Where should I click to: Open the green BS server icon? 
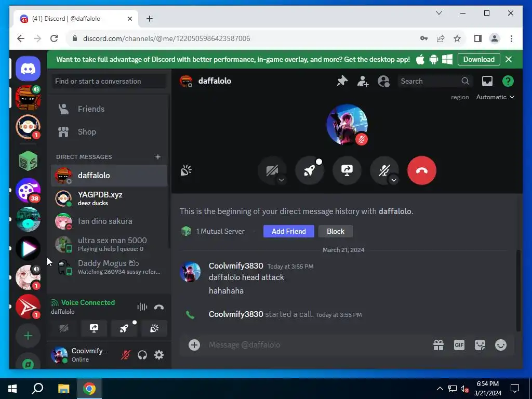click(28, 161)
